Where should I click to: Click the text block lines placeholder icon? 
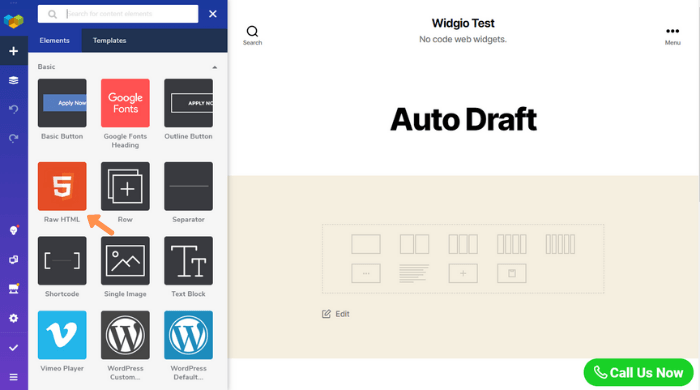[414, 274]
